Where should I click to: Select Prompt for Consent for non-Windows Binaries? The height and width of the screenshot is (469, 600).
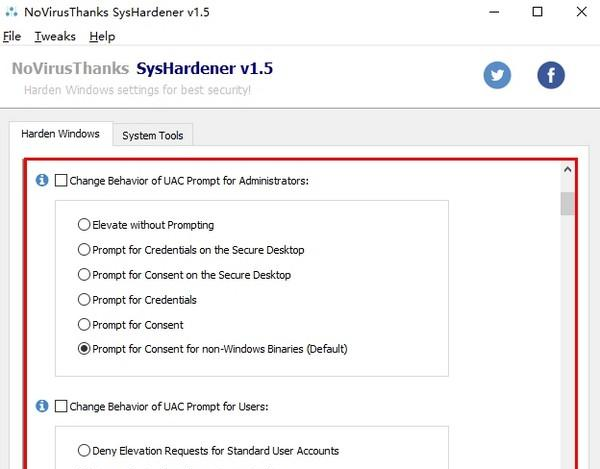[x=84, y=350]
